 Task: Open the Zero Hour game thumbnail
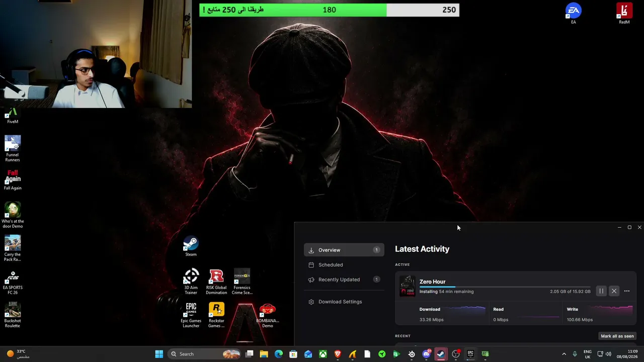point(407,286)
